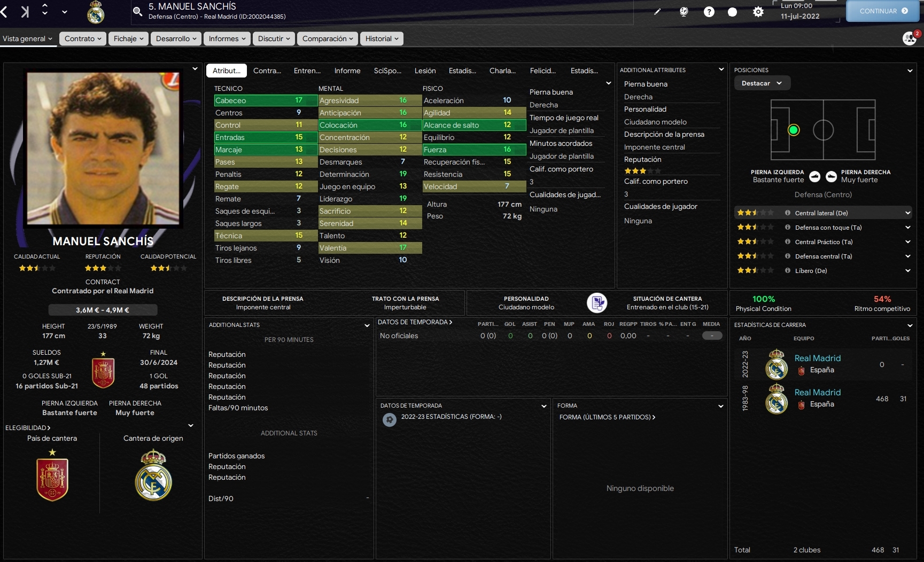Switch to the Informe tab
924x562 pixels.
coord(347,71)
